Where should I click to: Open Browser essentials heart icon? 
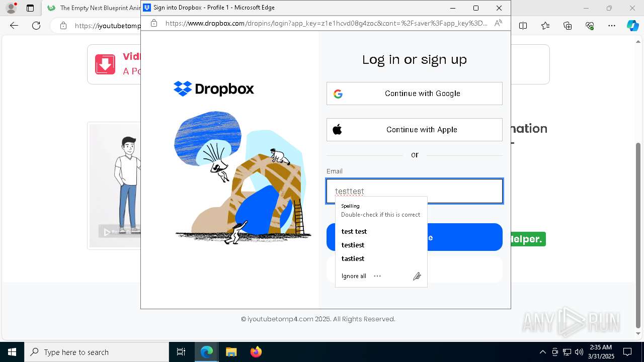pyautogui.click(x=590, y=26)
